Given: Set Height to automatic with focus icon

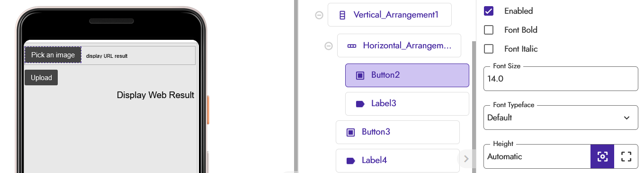Looking at the screenshot, I should [602, 156].
